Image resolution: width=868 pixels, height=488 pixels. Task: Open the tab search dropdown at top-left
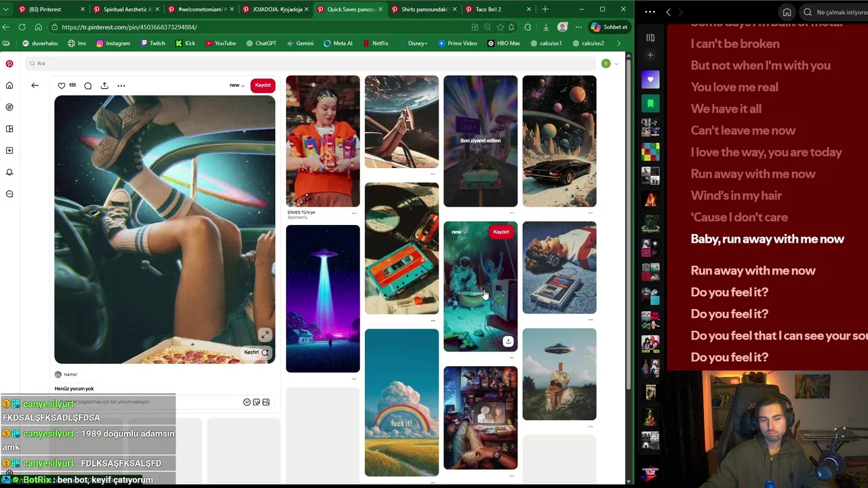[6, 9]
